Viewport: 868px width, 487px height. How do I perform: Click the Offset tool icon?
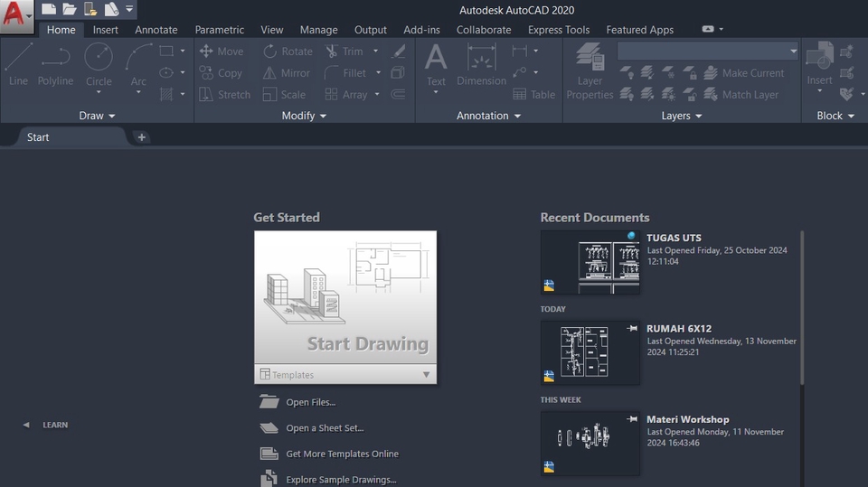[398, 94]
